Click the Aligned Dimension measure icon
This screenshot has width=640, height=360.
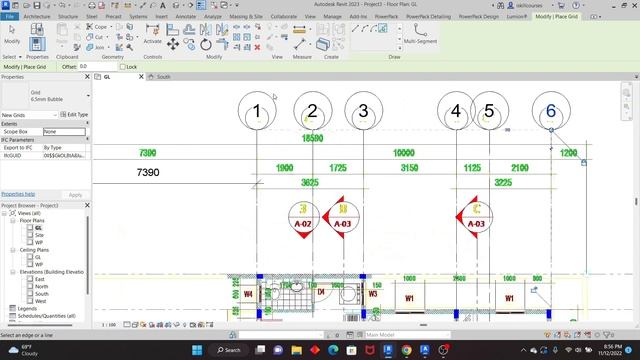(299, 29)
